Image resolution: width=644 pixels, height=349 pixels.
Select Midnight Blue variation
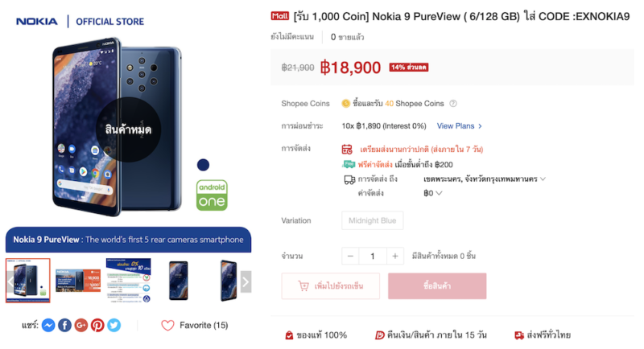(x=372, y=220)
